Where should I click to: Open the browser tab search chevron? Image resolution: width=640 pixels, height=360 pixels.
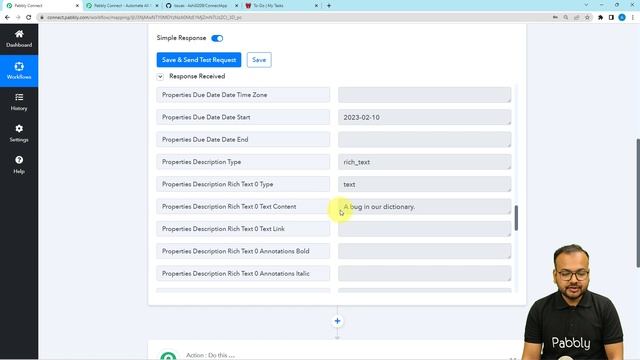point(586,5)
